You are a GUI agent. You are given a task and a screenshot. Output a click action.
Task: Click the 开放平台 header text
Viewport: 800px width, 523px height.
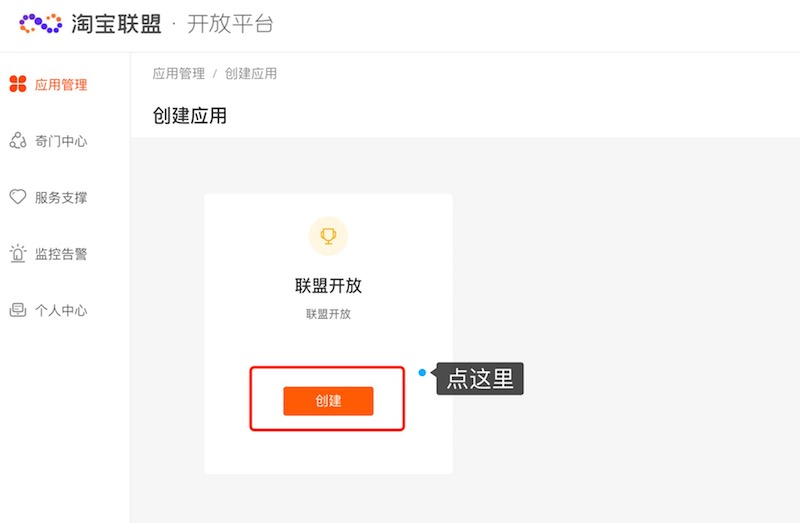(x=230, y=24)
